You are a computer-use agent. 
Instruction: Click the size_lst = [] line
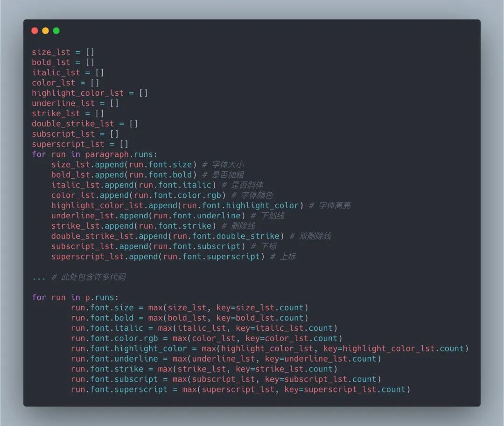click(x=63, y=52)
